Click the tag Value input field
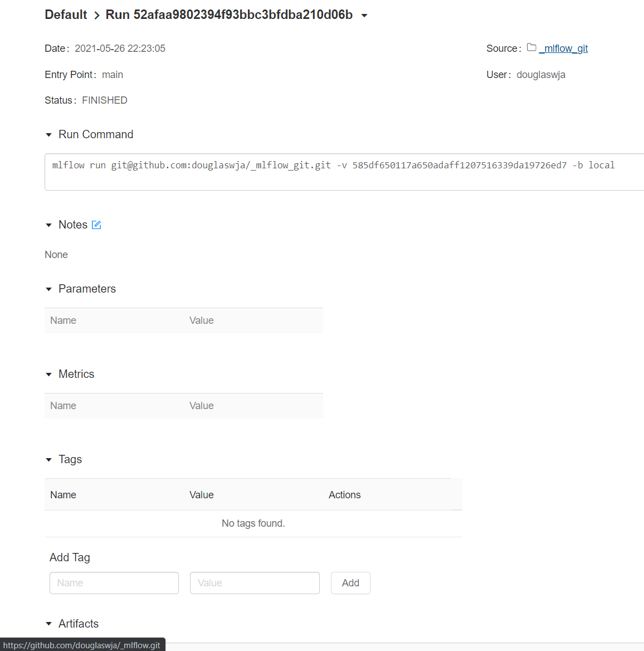Screen dimensions: 644x651 coord(255,582)
